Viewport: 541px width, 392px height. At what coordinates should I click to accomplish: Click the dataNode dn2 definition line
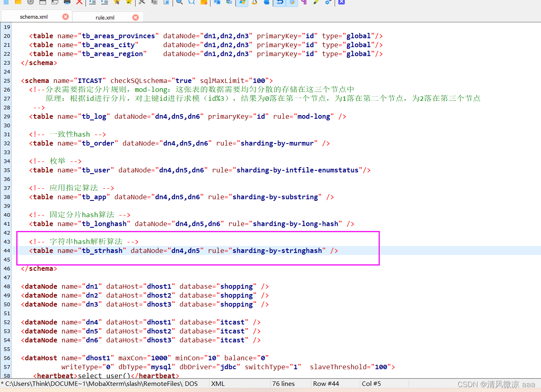(x=145, y=295)
